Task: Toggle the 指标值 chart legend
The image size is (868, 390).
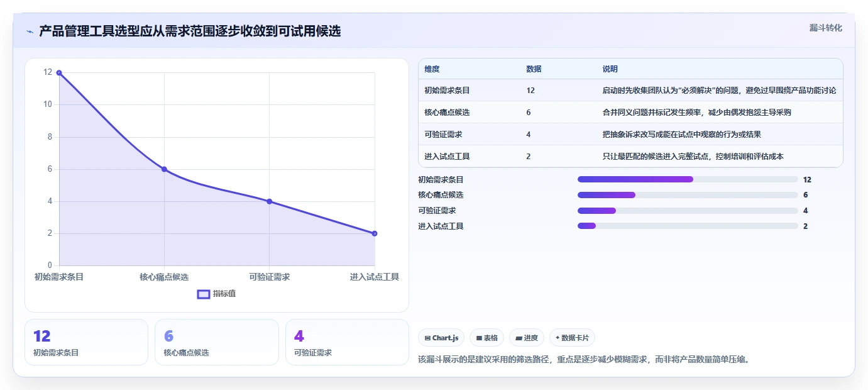Action: click(217, 294)
